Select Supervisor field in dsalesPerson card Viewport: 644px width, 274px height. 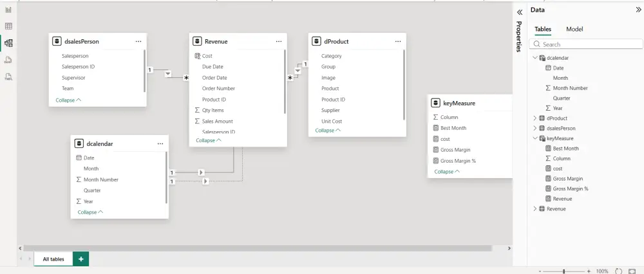click(73, 78)
